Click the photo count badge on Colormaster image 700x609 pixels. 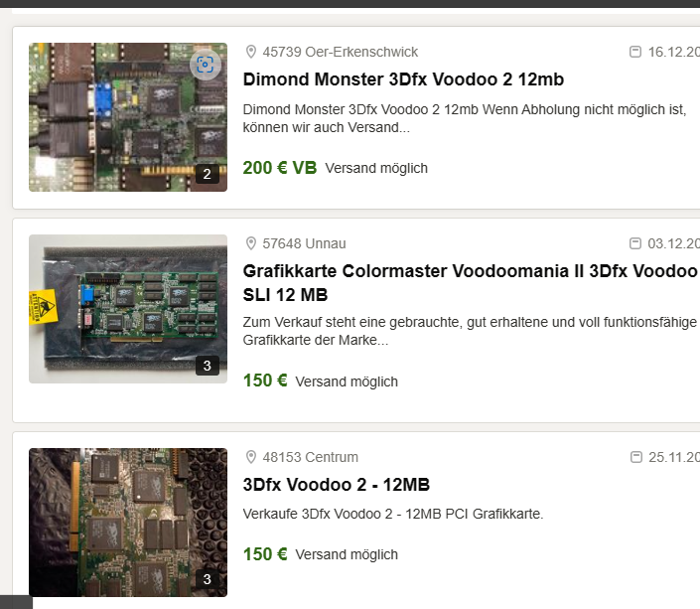tap(208, 366)
